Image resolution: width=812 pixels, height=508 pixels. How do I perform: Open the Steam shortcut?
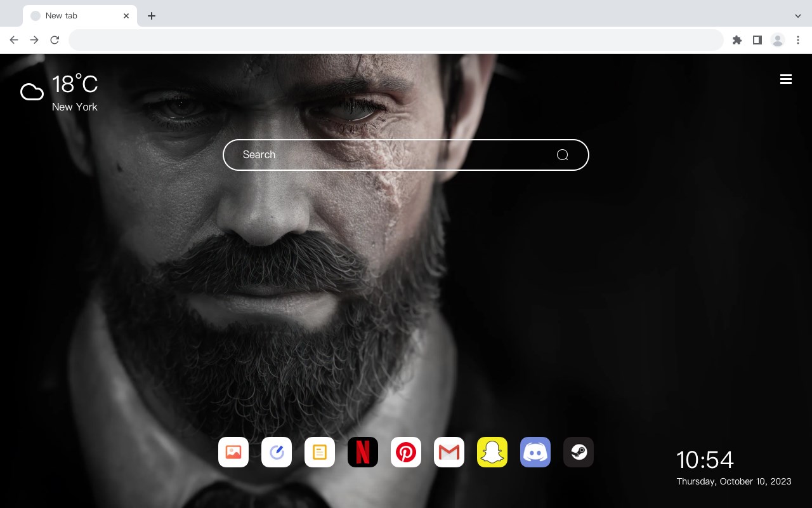click(579, 452)
